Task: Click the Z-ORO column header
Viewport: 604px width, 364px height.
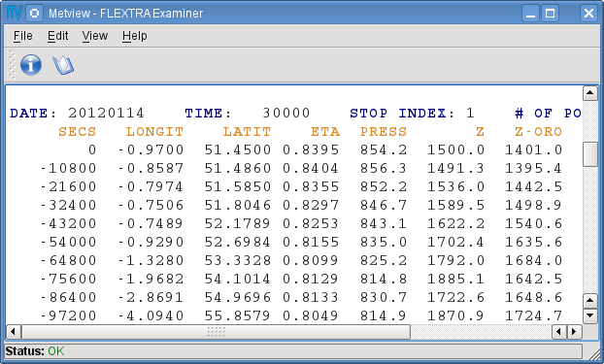Action: 539,132
